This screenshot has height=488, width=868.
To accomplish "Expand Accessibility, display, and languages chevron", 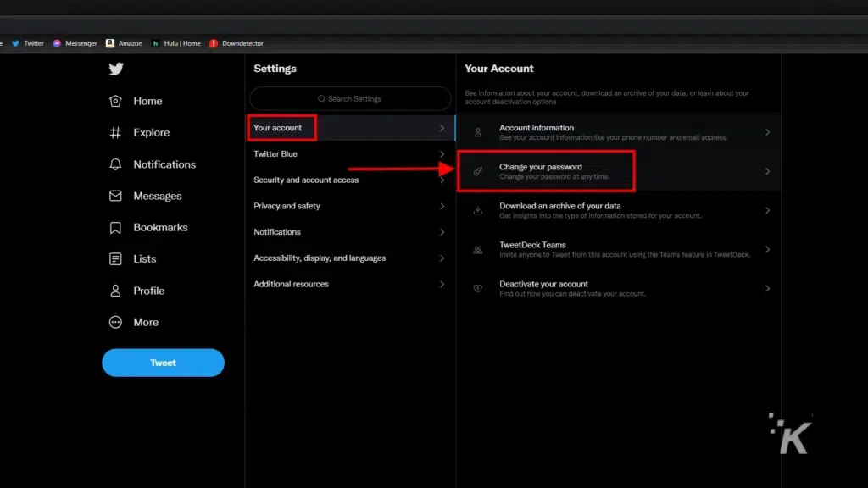I will tap(442, 258).
